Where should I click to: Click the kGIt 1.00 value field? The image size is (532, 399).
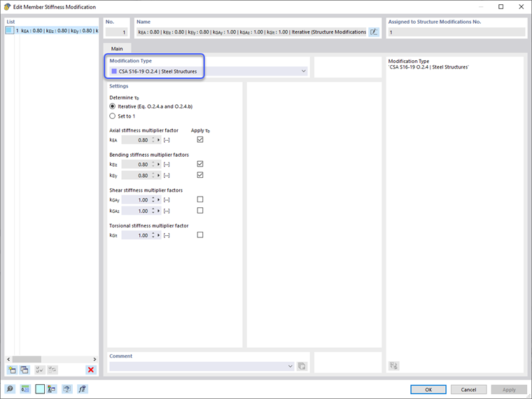click(x=136, y=235)
